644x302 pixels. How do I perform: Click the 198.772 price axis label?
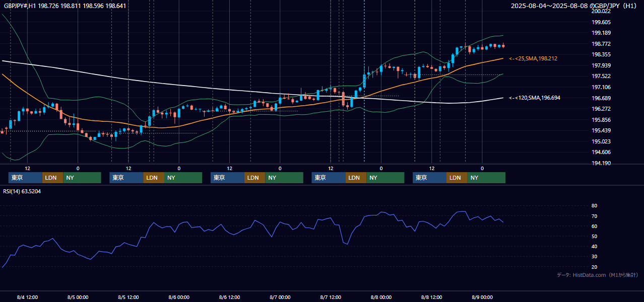coord(601,44)
